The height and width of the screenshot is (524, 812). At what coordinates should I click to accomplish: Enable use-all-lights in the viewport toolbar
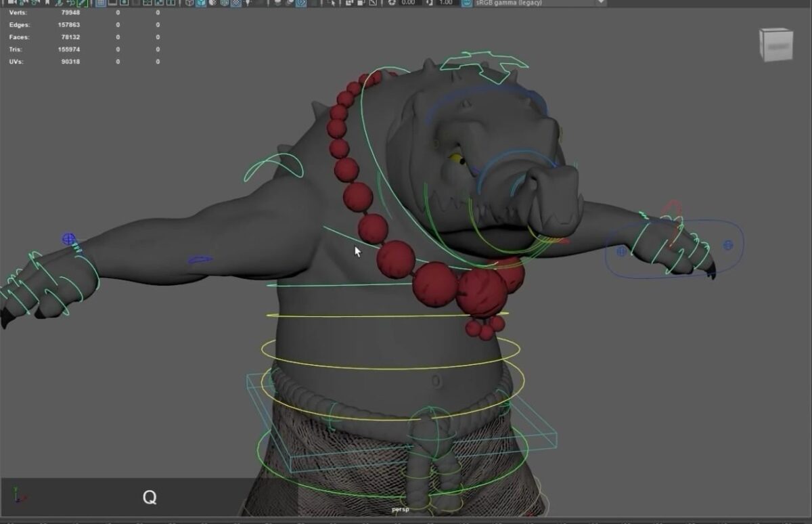[248, 3]
